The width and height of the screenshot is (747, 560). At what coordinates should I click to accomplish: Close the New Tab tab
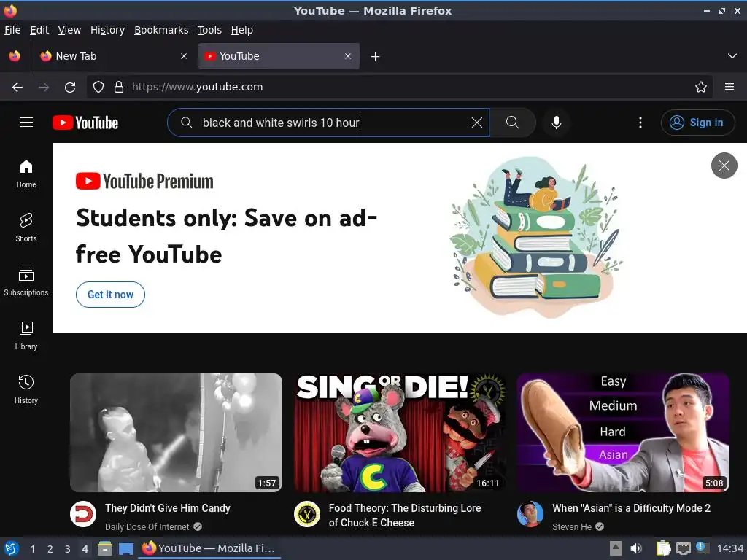[184, 56]
